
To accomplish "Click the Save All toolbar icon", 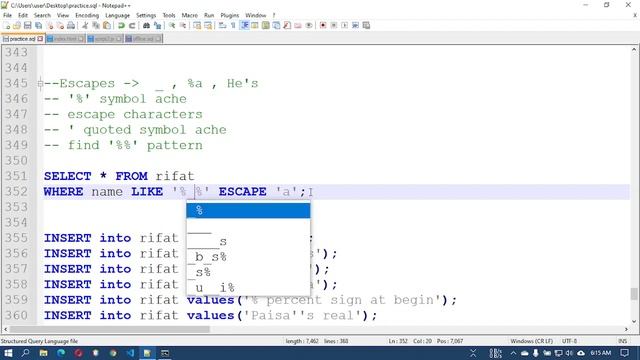I will tap(38, 25).
